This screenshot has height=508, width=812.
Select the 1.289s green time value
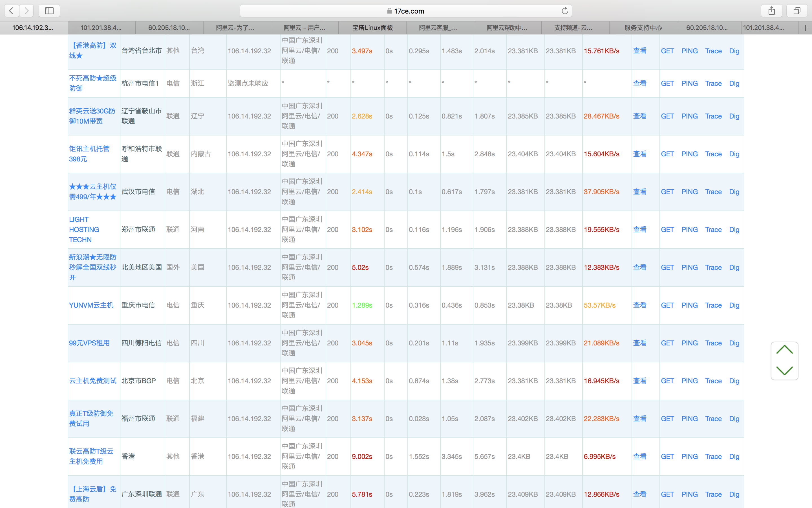(x=362, y=305)
